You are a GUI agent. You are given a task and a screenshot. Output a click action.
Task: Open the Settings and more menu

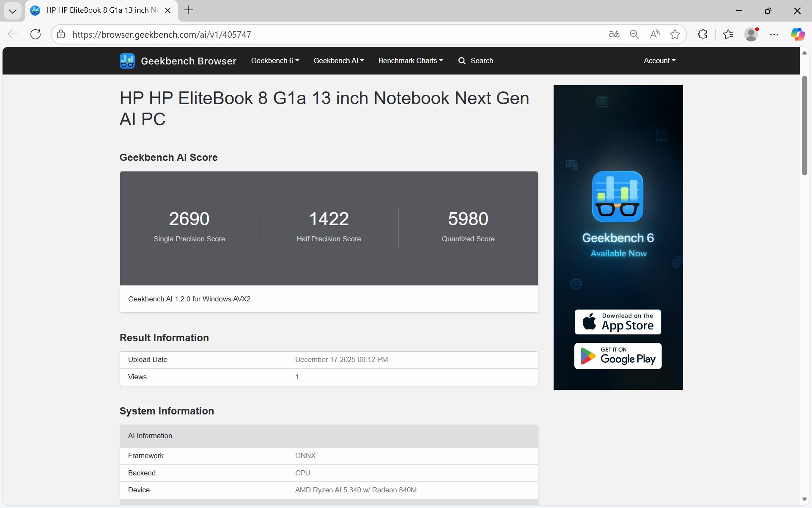(x=774, y=34)
